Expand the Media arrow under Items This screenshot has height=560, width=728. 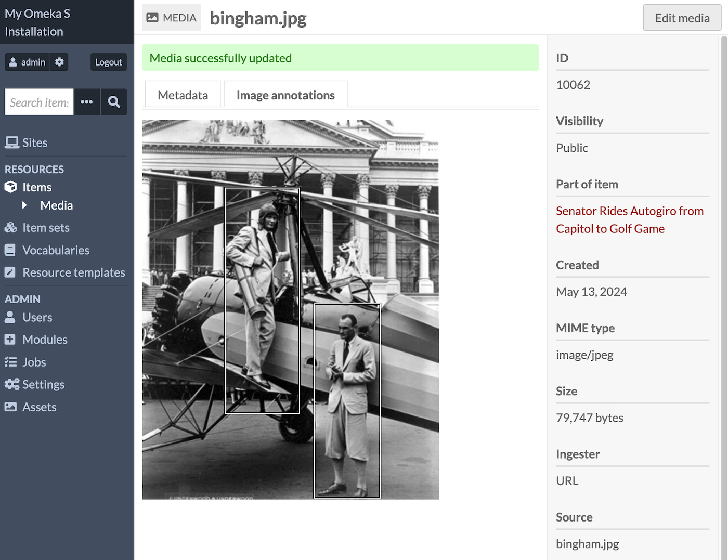click(x=24, y=205)
